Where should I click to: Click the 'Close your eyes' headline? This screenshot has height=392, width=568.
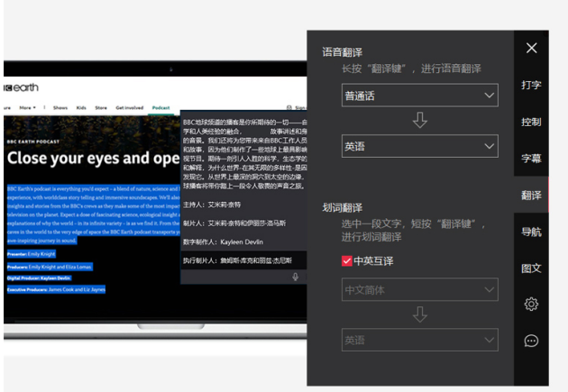[x=94, y=159]
